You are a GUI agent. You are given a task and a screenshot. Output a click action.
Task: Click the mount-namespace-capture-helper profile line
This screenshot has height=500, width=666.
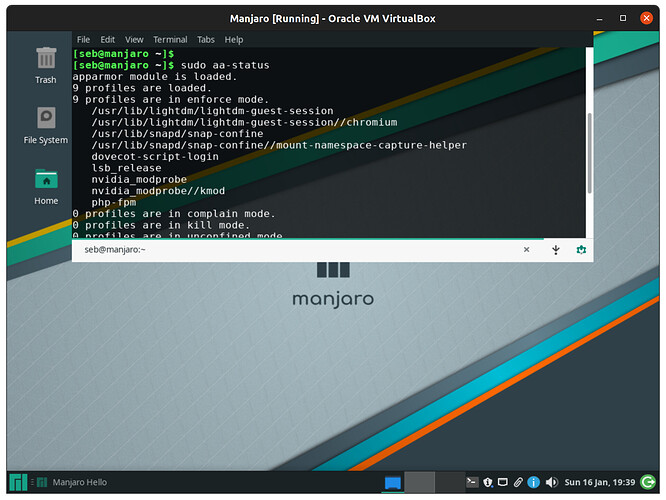point(279,145)
